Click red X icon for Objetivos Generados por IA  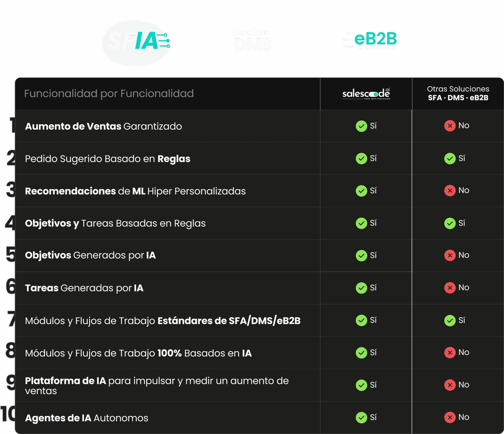pyautogui.click(x=450, y=256)
